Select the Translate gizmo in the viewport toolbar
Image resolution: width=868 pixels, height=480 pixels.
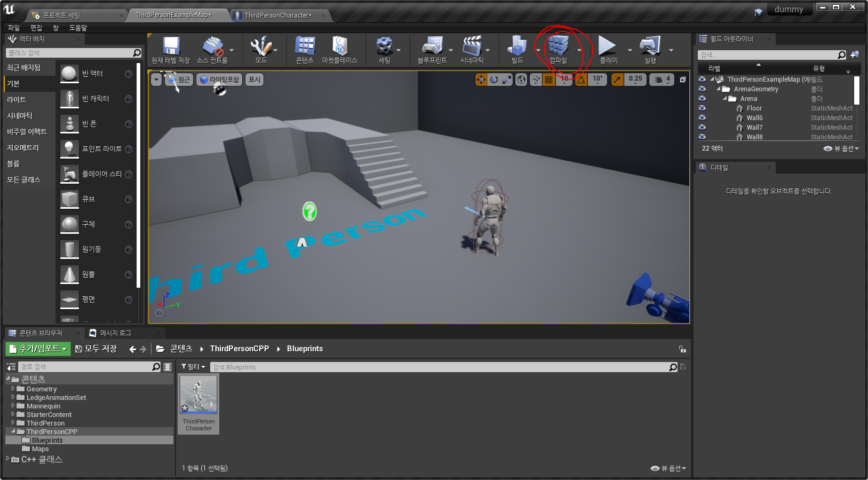click(x=481, y=80)
